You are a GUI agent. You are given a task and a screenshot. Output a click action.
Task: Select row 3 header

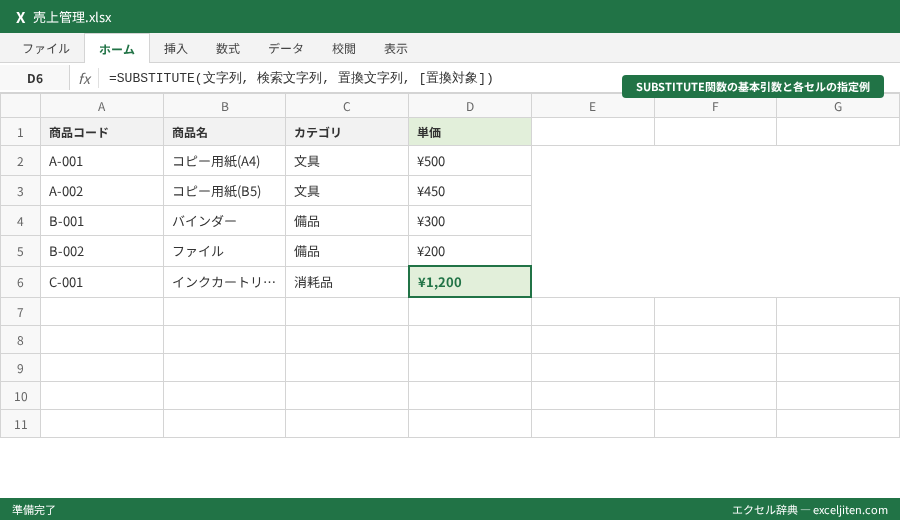click(x=20, y=191)
